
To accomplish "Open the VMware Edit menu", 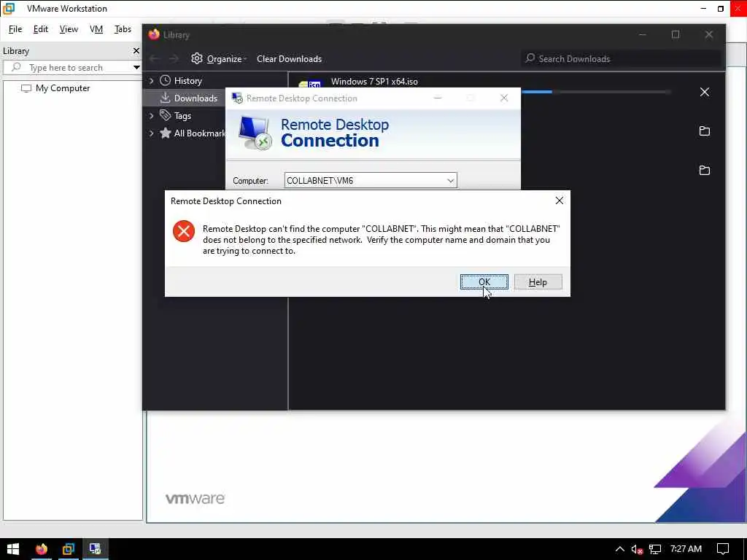I will [41, 29].
